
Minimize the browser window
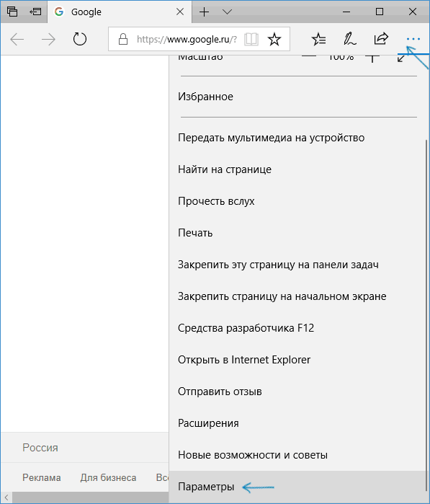click(346, 12)
